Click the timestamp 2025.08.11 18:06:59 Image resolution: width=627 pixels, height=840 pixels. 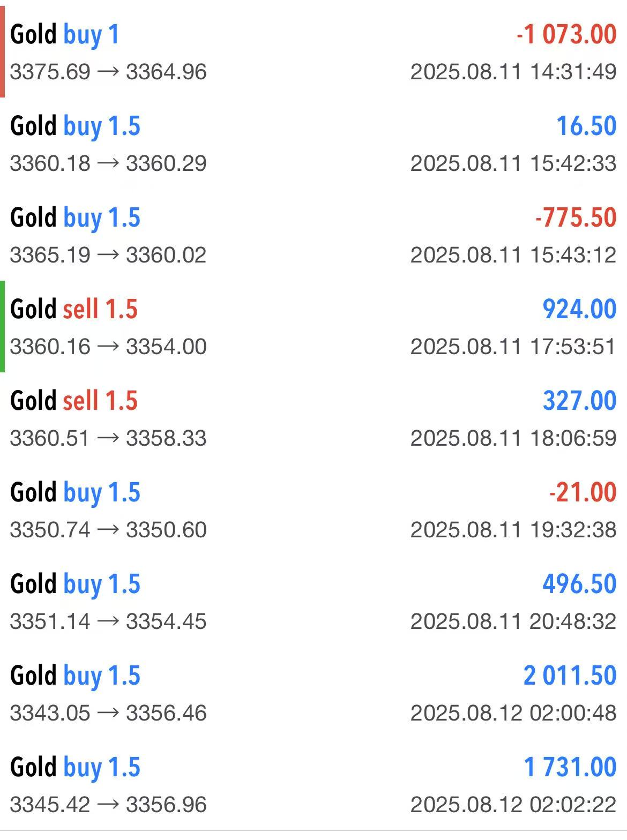(x=513, y=438)
